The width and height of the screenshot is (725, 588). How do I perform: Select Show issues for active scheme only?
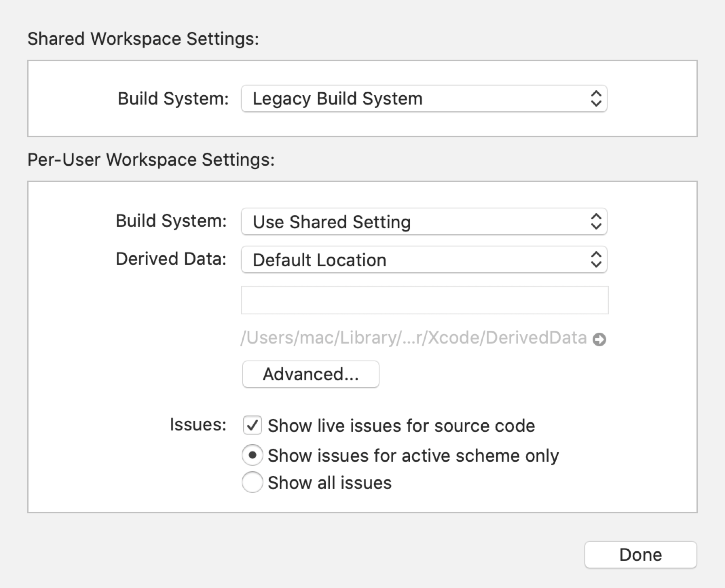pos(252,455)
